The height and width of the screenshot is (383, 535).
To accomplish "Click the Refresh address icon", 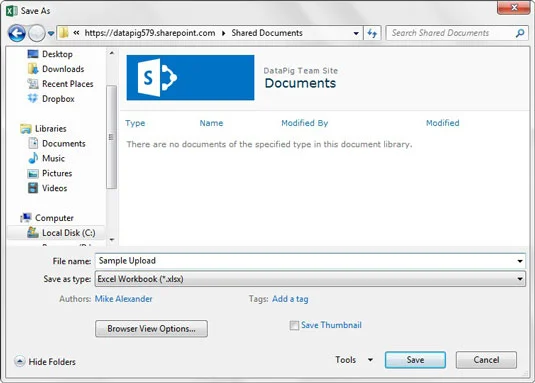I will click(x=372, y=33).
